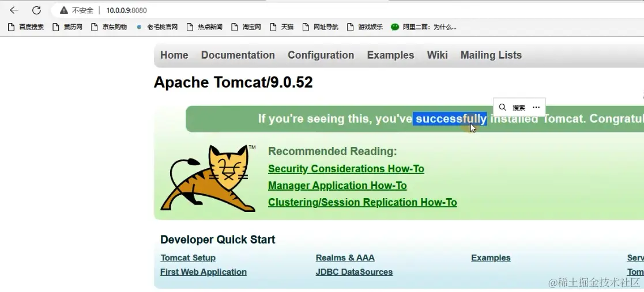Click the Apache Tomcat/9.0.52 heading

pyautogui.click(x=234, y=82)
